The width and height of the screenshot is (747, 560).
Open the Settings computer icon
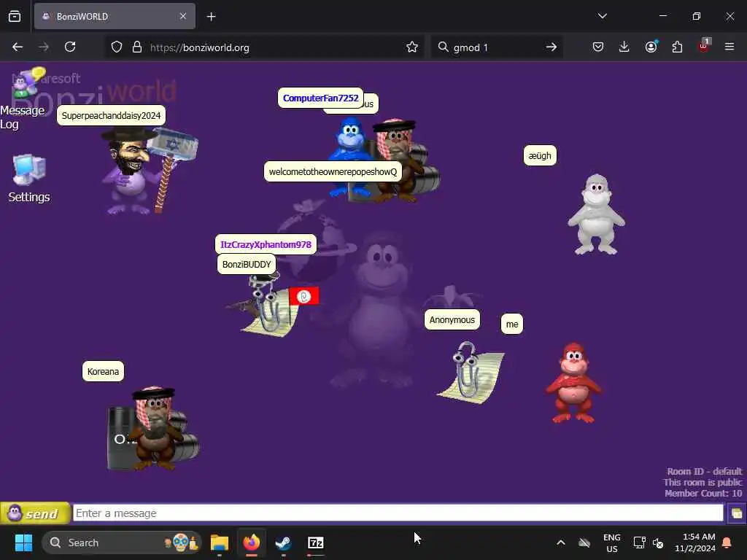[29, 179]
